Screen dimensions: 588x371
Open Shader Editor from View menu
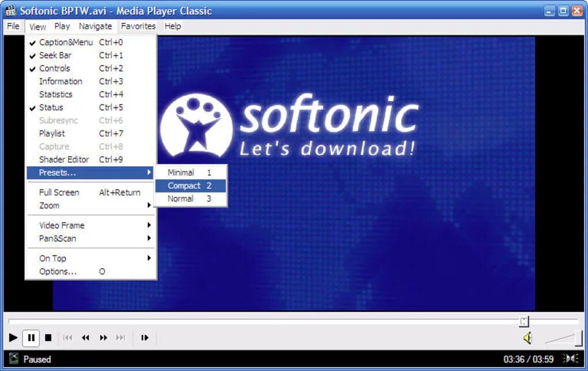pyautogui.click(x=92, y=160)
